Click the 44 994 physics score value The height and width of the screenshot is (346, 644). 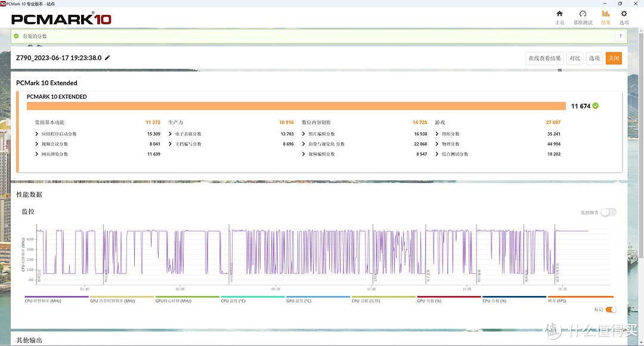(553, 144)
